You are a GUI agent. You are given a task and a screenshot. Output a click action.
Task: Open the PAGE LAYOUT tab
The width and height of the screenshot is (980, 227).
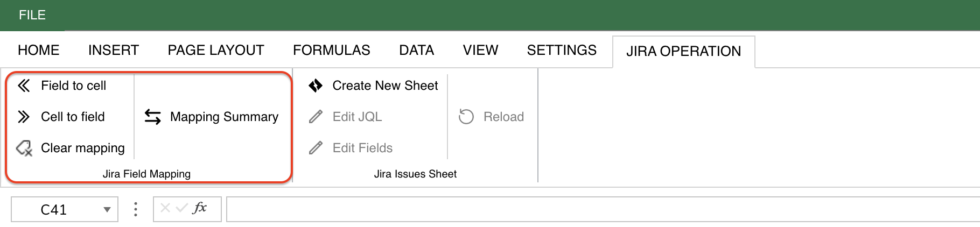point(216,50)
